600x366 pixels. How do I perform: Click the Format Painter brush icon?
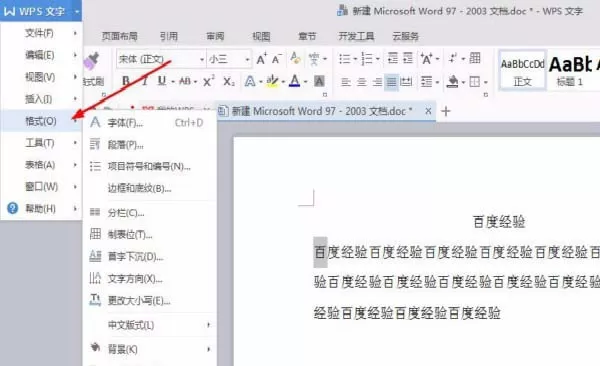[92, 62]
